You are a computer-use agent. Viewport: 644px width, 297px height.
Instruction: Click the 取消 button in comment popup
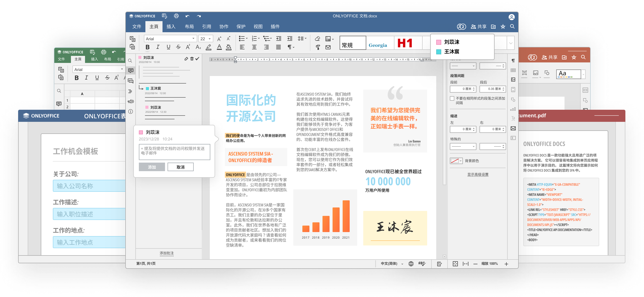(180, 167)
